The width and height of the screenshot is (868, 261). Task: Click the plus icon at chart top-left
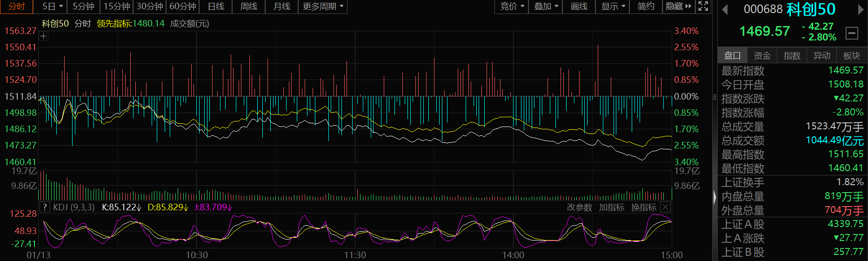click(43, 36)
